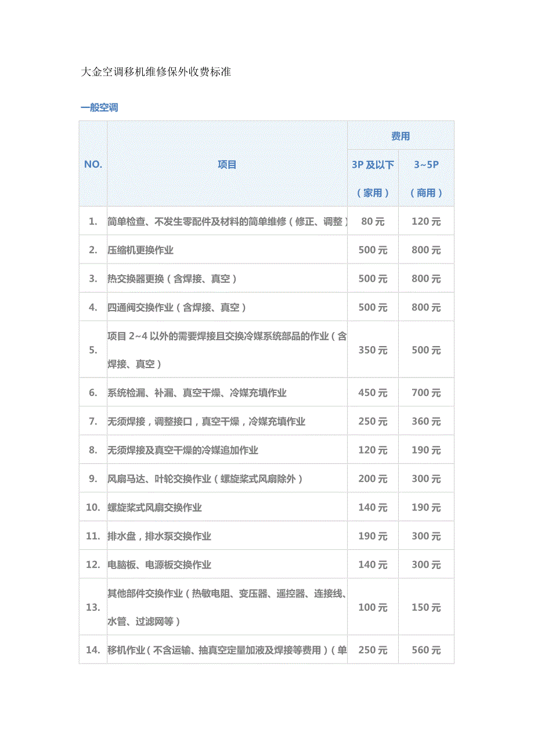Select the 3P及以下(家用) column header
The height and width of the screenshot is (756, 534).
tap(373, 178)
